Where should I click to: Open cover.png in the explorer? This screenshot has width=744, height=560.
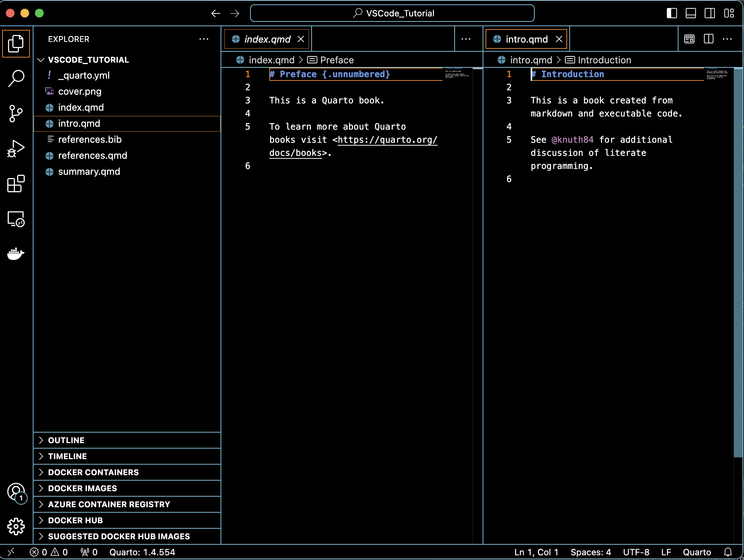point(127,91)
